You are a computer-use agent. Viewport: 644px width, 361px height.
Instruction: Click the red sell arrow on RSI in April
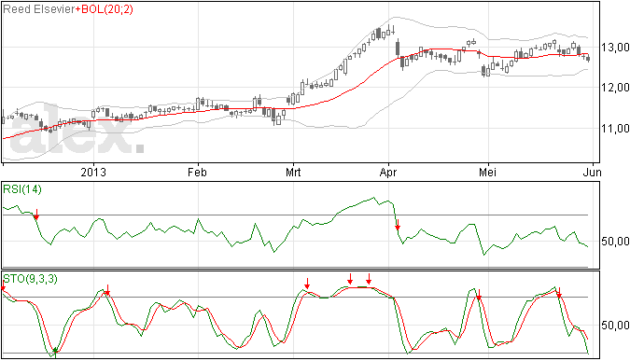(x=398, y=224)
